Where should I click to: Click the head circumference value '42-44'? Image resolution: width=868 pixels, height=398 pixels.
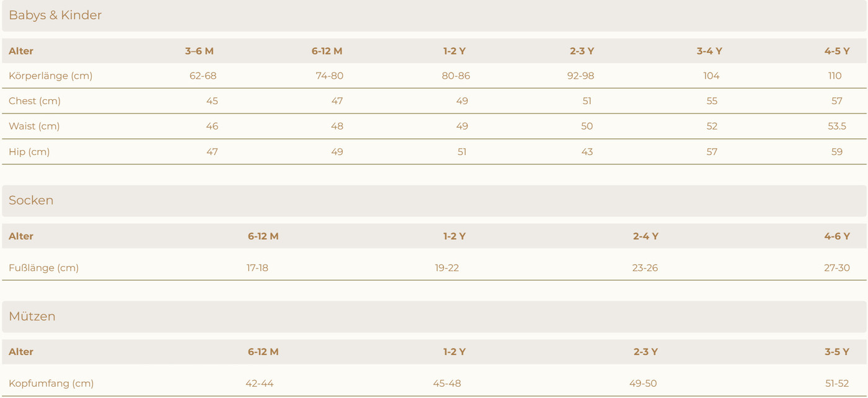pyautogui.click(x=259, y=383)
